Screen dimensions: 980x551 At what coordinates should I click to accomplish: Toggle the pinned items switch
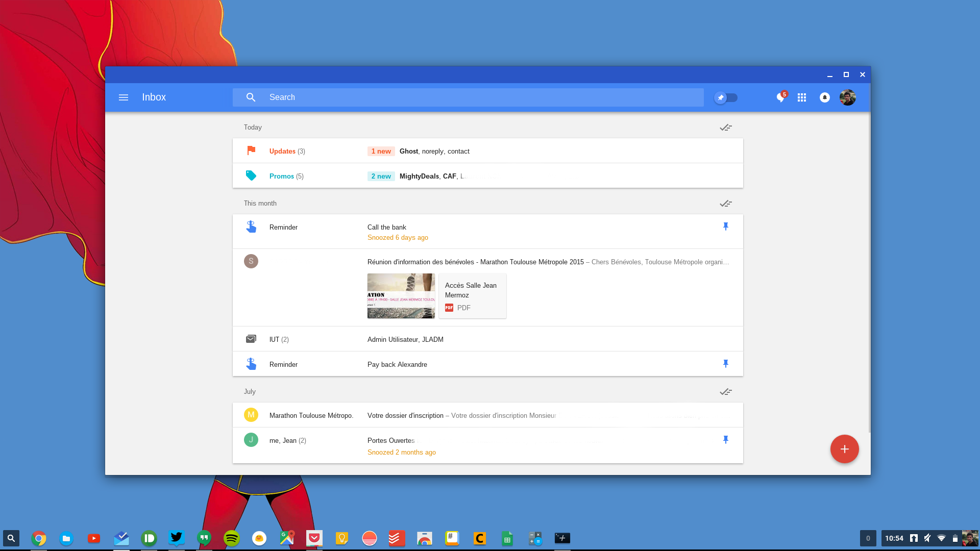[726, 97]
